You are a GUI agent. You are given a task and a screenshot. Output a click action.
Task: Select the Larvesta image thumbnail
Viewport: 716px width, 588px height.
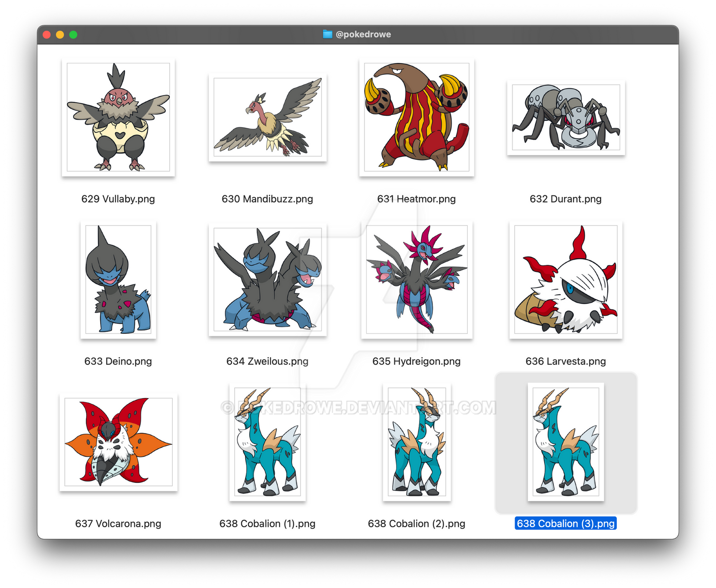pos(566,279)
